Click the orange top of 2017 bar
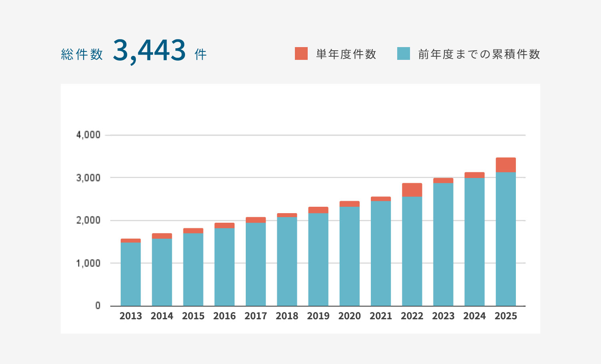 pyautogui.click(x=256, y=220)
